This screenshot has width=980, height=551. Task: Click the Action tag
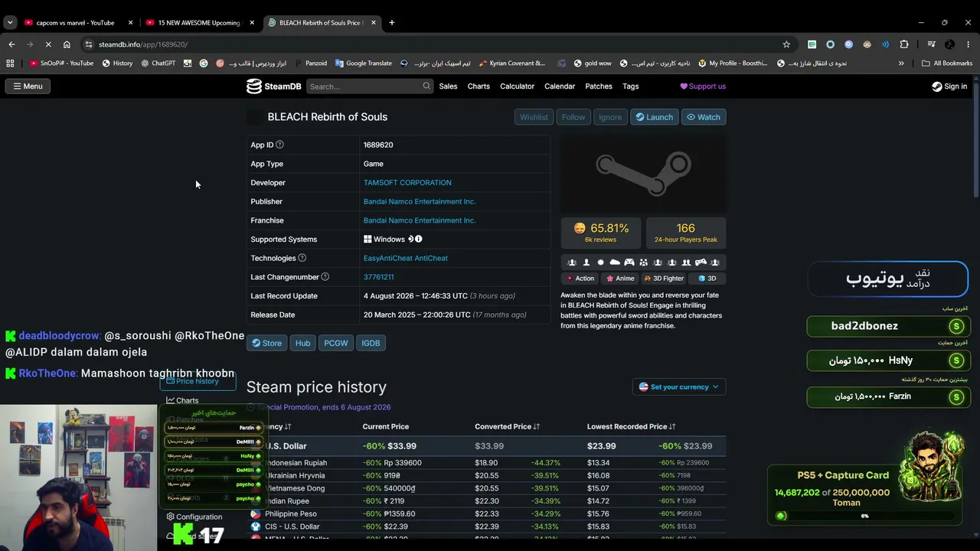point(580,279)
